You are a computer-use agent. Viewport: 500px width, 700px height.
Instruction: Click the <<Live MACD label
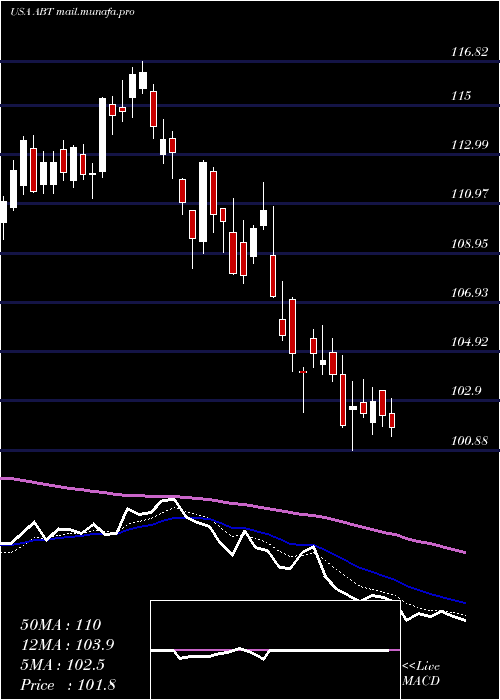click(x=421, y=674)
